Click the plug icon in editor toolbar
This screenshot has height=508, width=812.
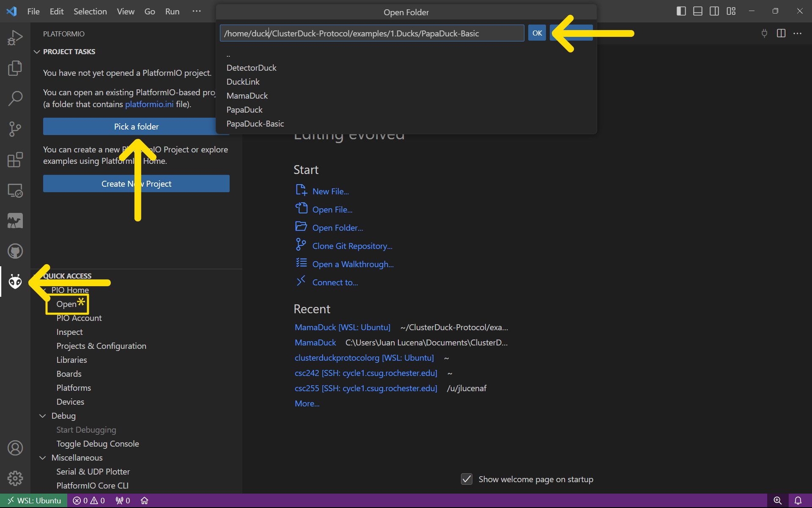coord(764,33)
